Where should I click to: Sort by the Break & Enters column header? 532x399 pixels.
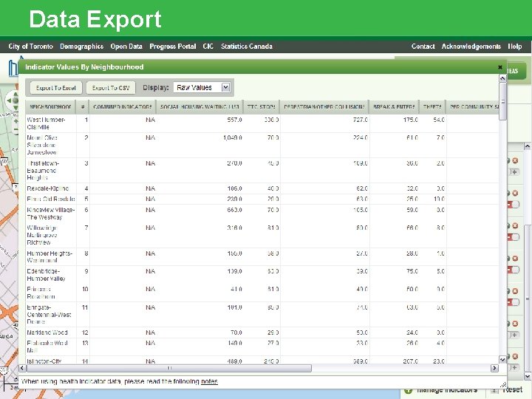[x=394, y=107]
